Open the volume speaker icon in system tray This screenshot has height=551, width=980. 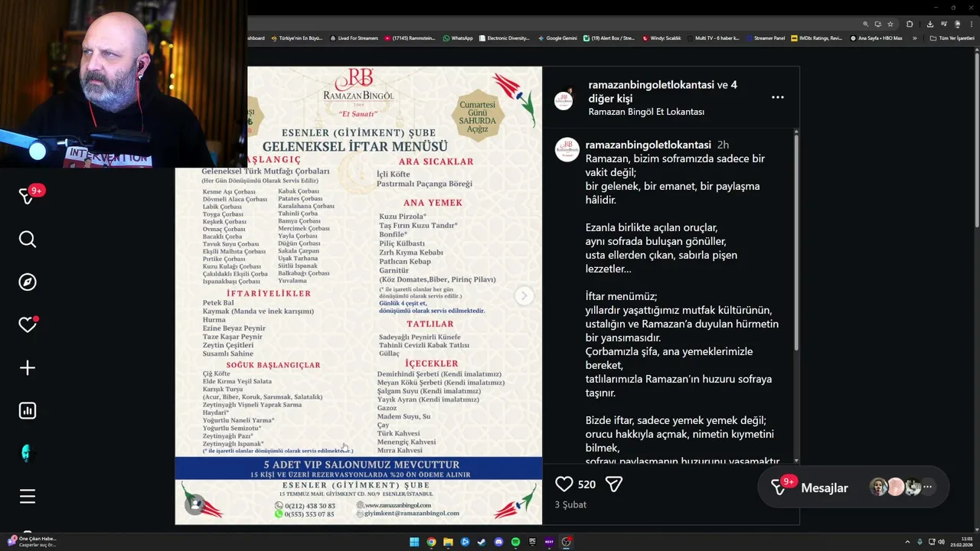coord(941,542)
